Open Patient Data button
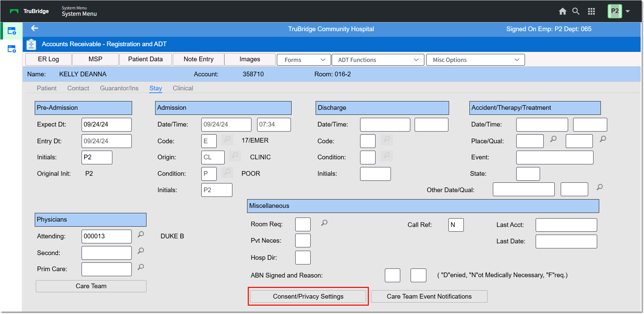Viewport: 644px width, 314px height. click(145, 59)
